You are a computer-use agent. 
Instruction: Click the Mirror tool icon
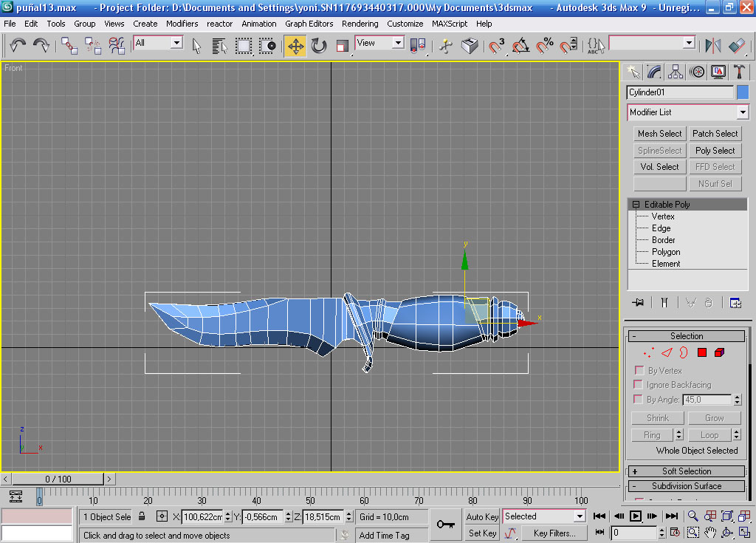click(x=713, y=46)
